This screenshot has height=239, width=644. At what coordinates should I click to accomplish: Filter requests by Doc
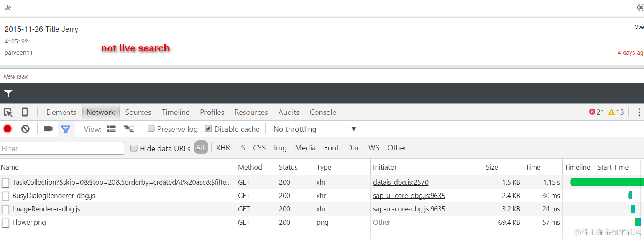(353, 147)
